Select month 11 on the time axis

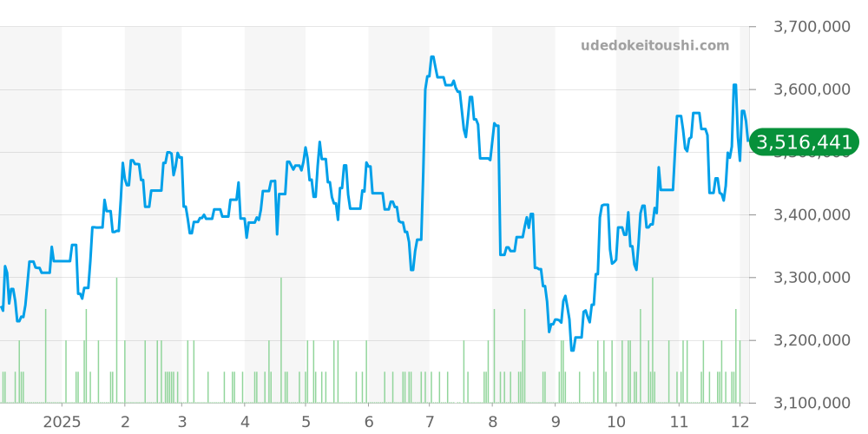click(679, 422)
